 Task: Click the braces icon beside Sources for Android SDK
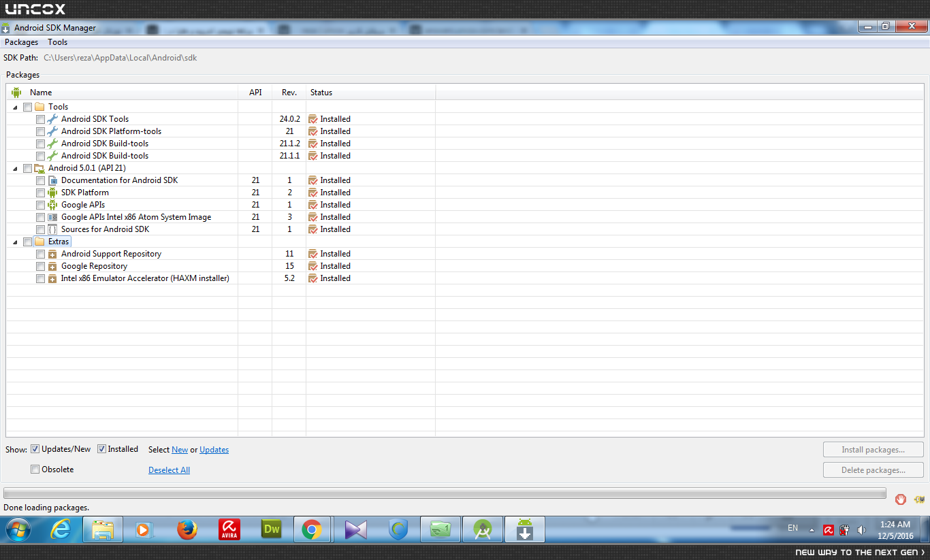click(52, 229)
